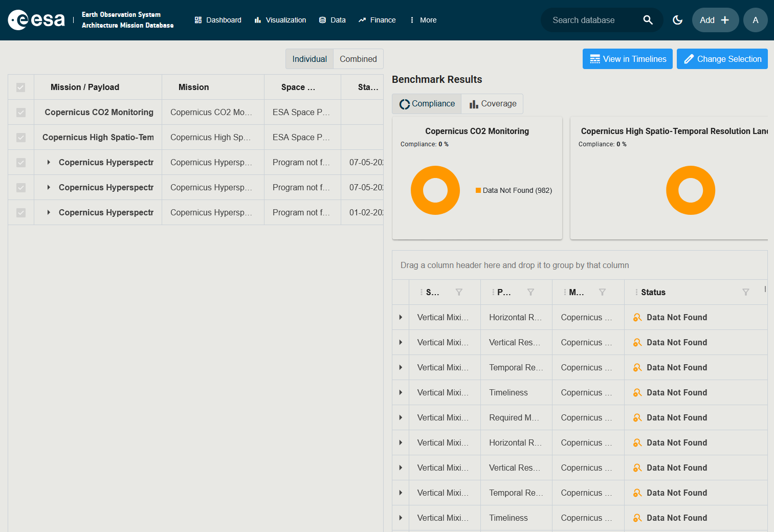
Task: Toggle checkbox for Copernicus CO2 Monitoring row
Action: tap(20, 112)
